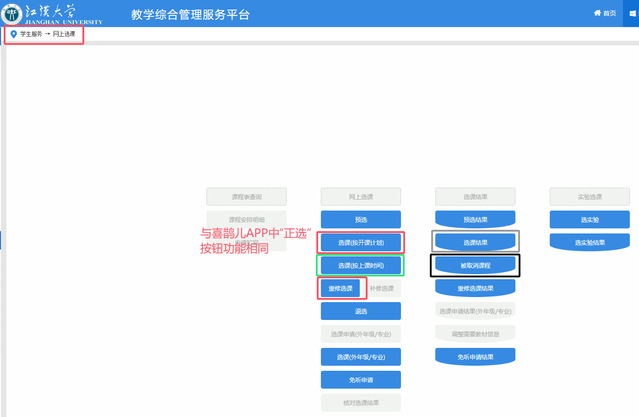Image resolution: width=639 pixels, height=417 pixels.
Task: Open 选课(外年级/专业) button
Action: pos(360,357)
